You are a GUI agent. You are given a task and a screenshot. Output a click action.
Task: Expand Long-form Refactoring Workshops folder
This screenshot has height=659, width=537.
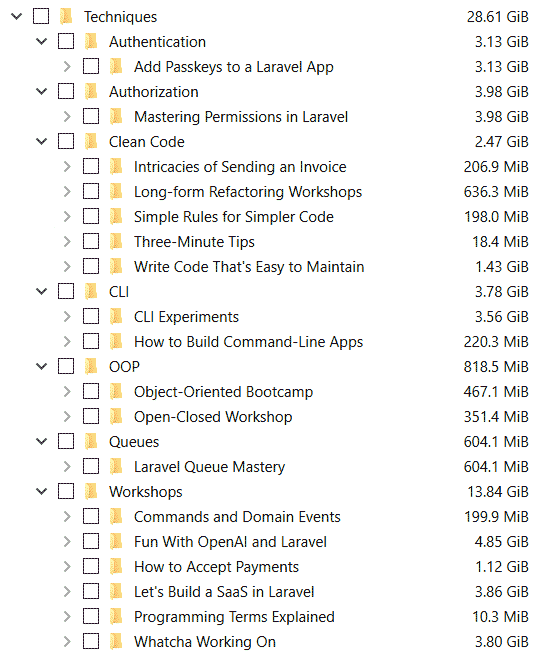(x=67, y=192)
